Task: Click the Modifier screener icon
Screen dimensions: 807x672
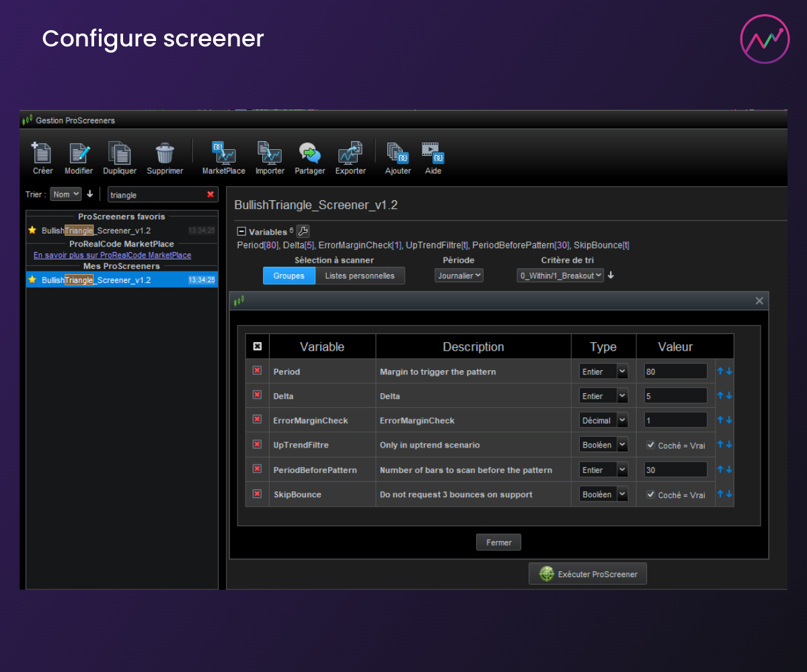Action: tap(79, 154)
